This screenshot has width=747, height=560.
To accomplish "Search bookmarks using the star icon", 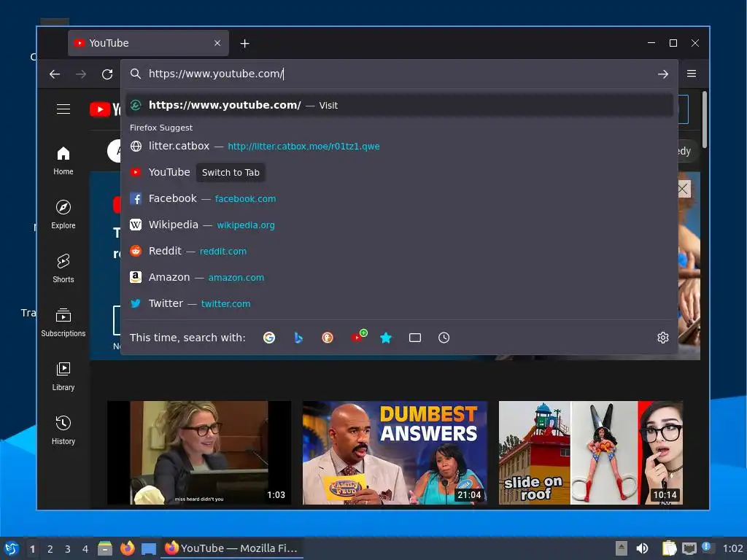I will point(386,338).
